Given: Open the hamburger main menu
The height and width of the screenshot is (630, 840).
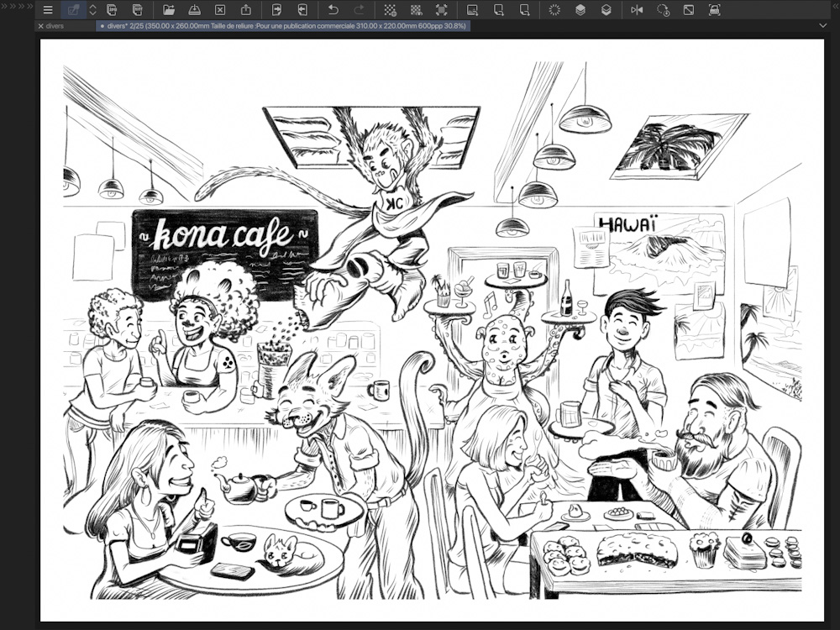Looking at the screenshot, I should coord(48,10).
